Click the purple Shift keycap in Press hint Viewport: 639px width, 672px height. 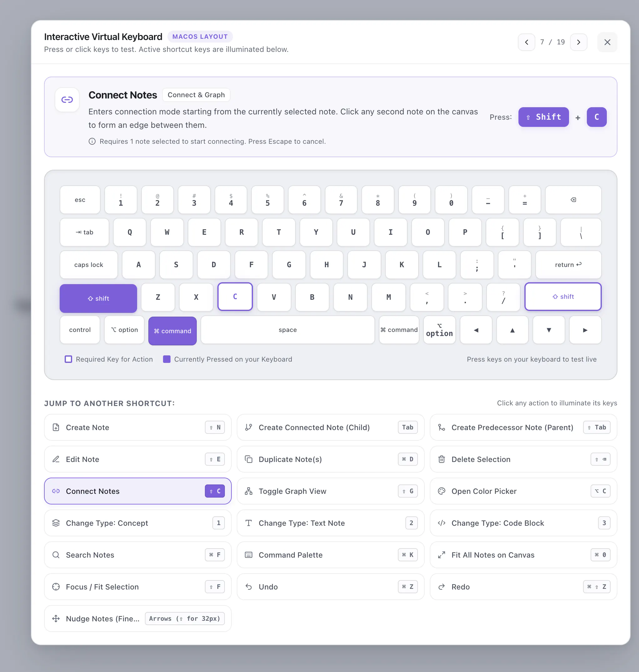[543, 117]
